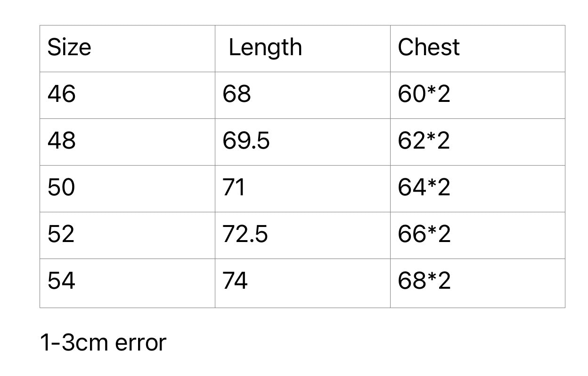Click the word "error" in the footnote

(x=140, y=343)
